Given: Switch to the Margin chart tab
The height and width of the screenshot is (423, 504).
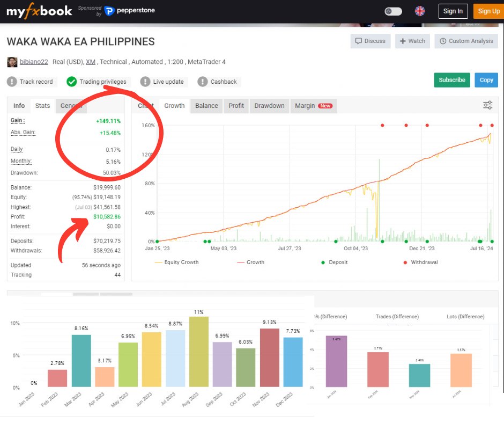Looking at the screenshot, I should coord(314,106).
